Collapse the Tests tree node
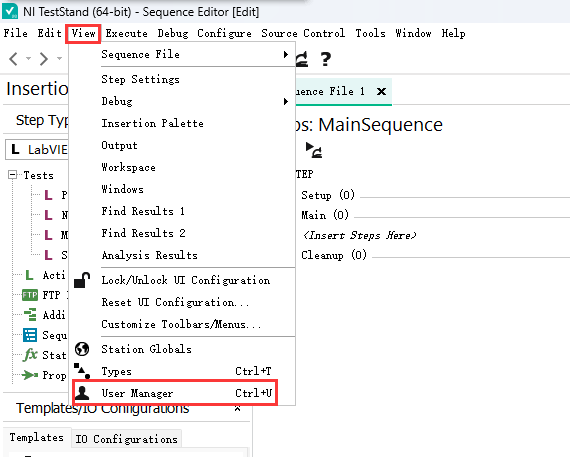Viewport: 570px width, 457px height. 12,175
